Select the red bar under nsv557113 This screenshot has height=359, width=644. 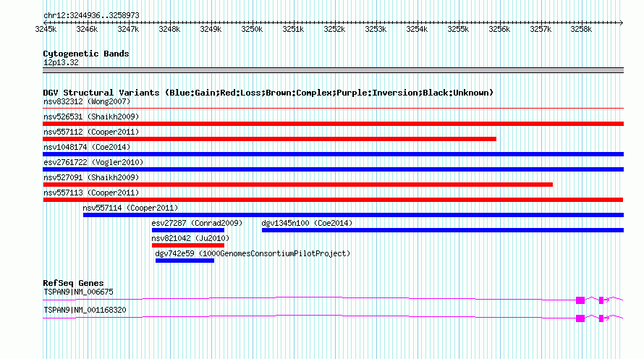click(333, 200)
